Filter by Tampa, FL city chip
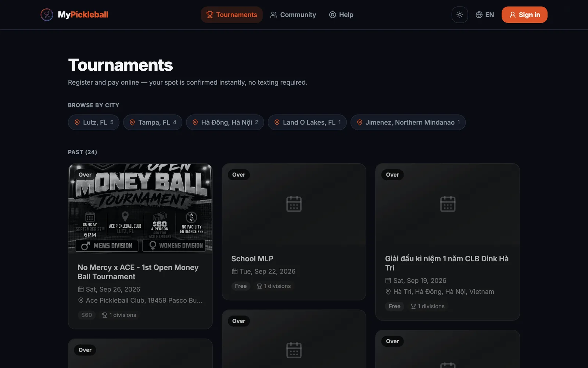Image resolution: width=588 pixels, height=368 pixels. (x=153, y=122)
